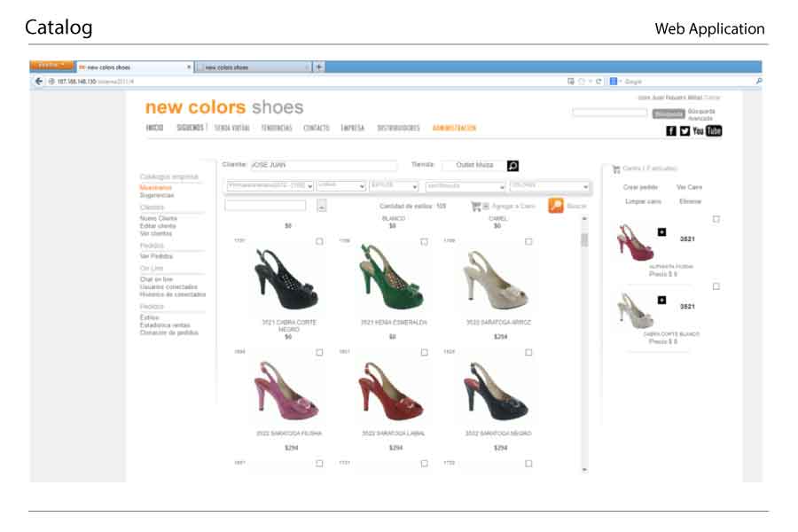Open the ADMINISTRACION menu item
Image resolution: width=798 pixels, height=532 pixels.
[x=454, y=128]
